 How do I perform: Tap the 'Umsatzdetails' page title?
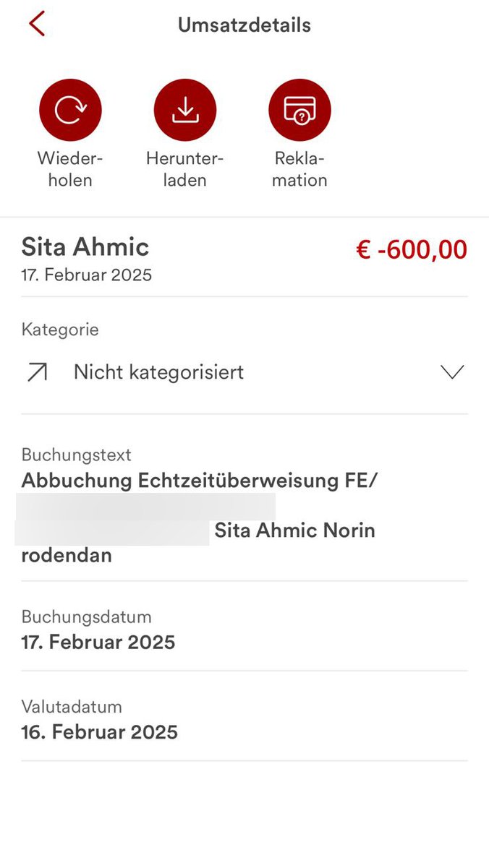tap(244, 25)
